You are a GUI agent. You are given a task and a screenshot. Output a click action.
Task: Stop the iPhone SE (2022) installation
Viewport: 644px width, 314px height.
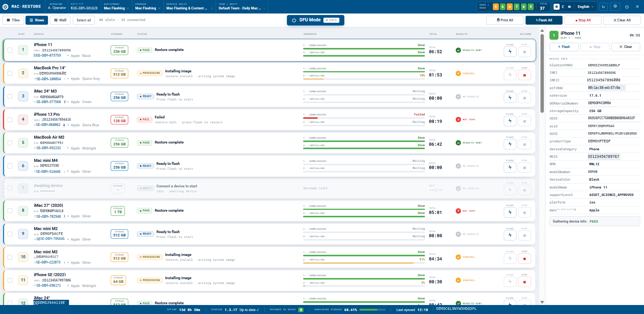[524, 282]
